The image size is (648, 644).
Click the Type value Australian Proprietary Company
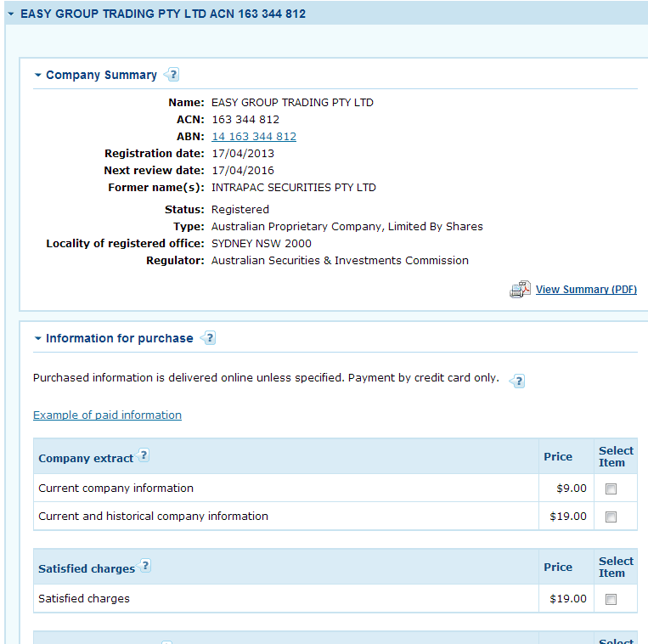click(x=347, y=227)
